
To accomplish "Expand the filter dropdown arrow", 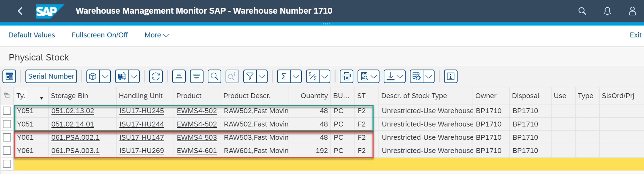I will pyautogui.click(x=262, y=76).
